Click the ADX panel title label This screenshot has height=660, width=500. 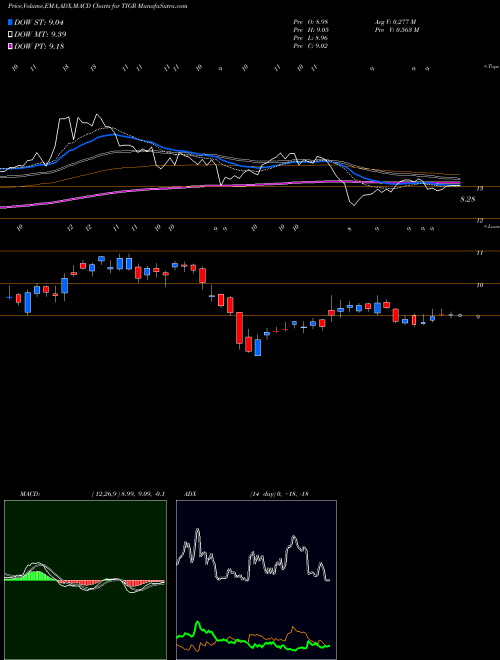click(191, 494)
